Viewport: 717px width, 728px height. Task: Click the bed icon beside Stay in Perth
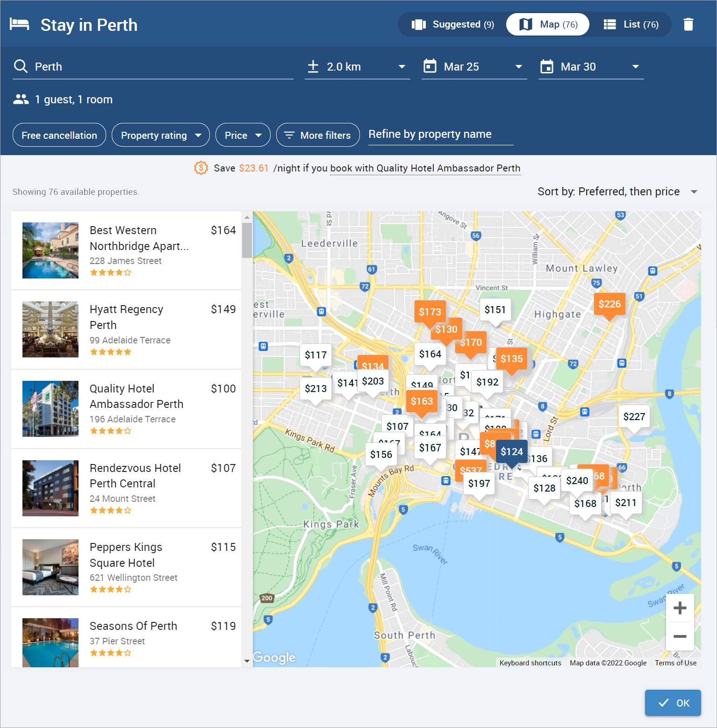(x=20, y=24)
